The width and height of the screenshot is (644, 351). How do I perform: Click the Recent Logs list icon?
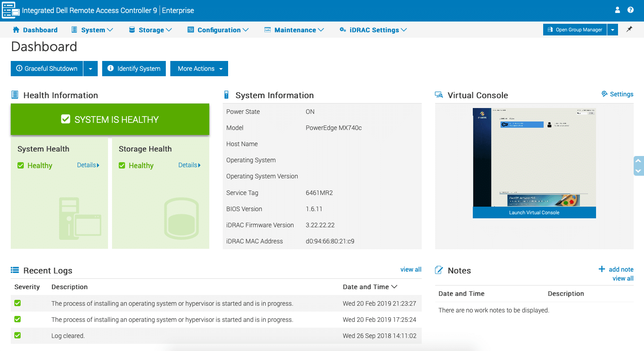click(x=15, y=270)
